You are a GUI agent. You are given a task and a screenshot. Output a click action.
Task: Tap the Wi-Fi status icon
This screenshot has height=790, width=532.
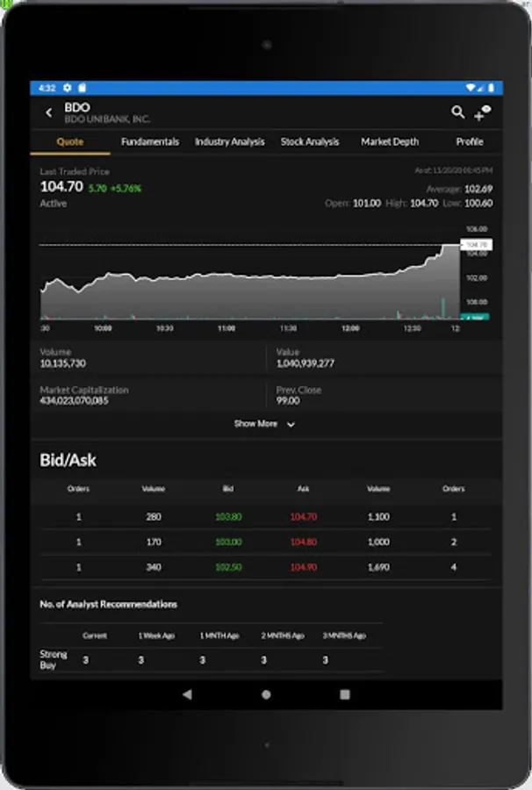pyautogui.click(x=470, y=88)
